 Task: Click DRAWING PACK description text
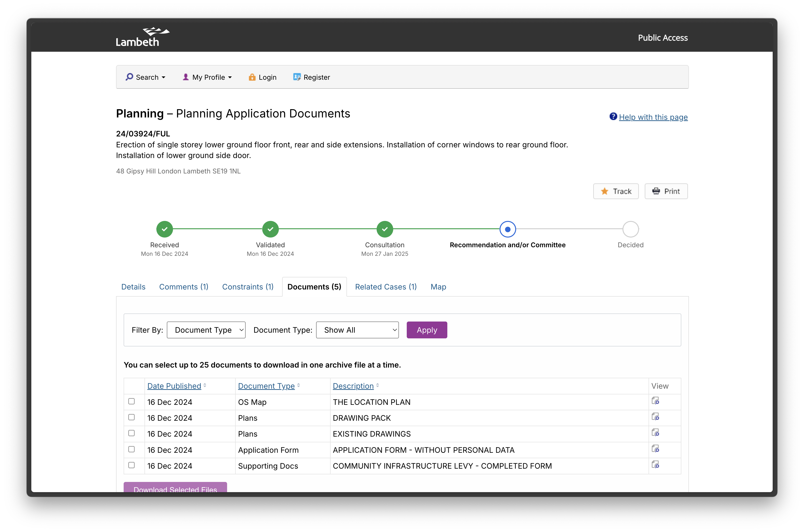pos(362,418)
